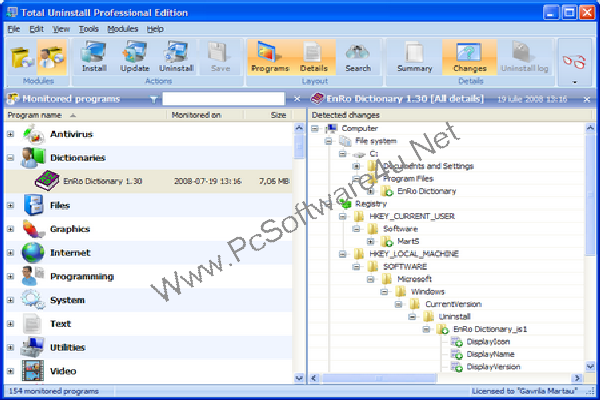The height and width of the screenshot is (400, 600).
Task: Click the Install action icon
Action: click(94, 57)
